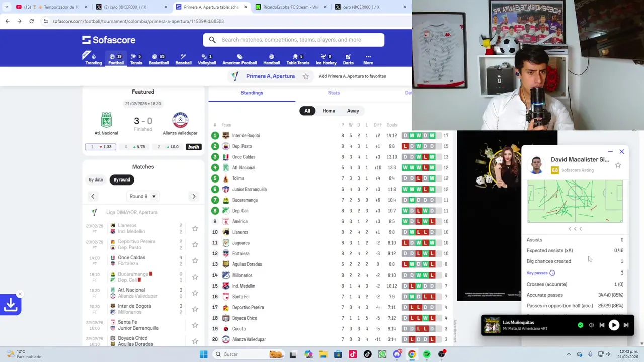Star the Inter de Bogotá vs Millonarios match
The image size is (644, 362).
point(195,309)
